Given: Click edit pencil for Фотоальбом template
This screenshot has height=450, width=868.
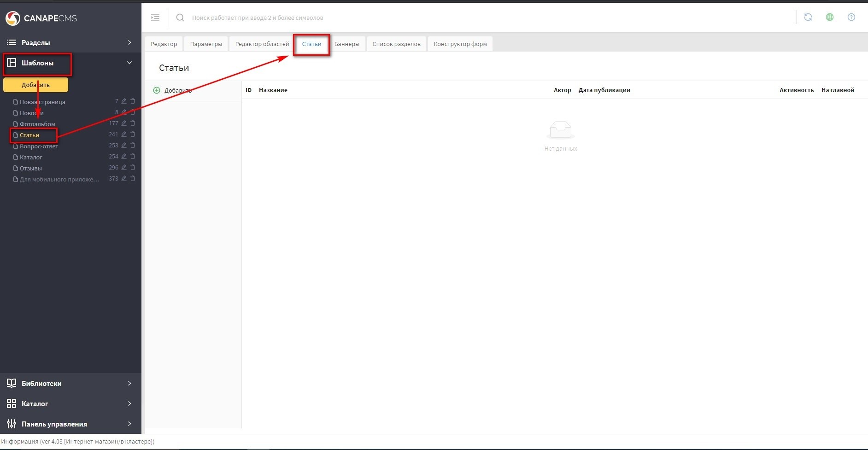Looking at the screenshot, I should point(124,123).
